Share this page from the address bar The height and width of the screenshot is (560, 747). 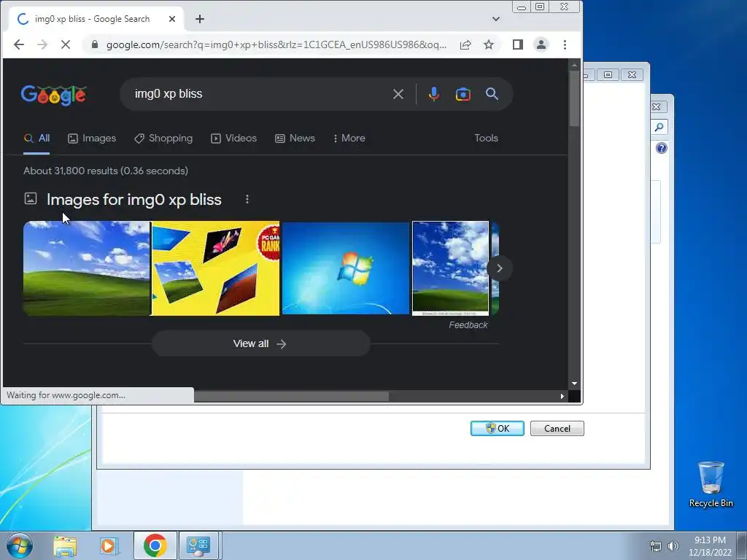pyautogui.click(x=465, y=44)
